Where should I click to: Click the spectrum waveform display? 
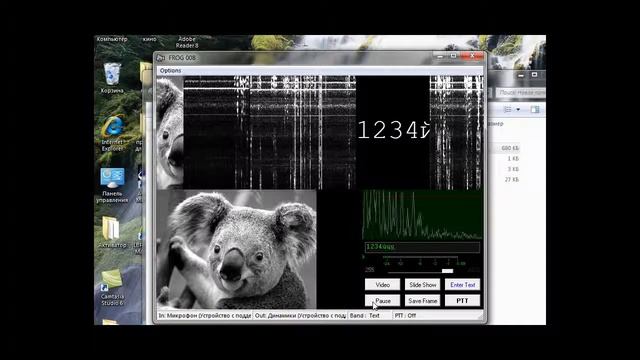point(422,215)
